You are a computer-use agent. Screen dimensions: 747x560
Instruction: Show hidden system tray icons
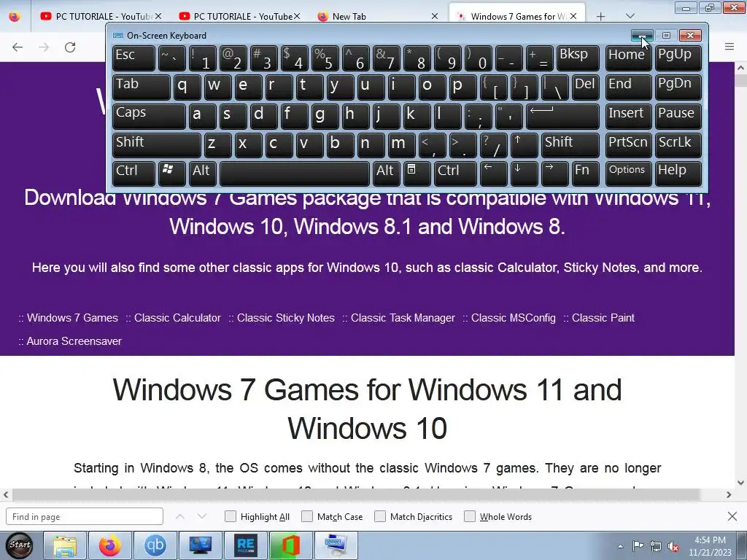click(620, 546)
